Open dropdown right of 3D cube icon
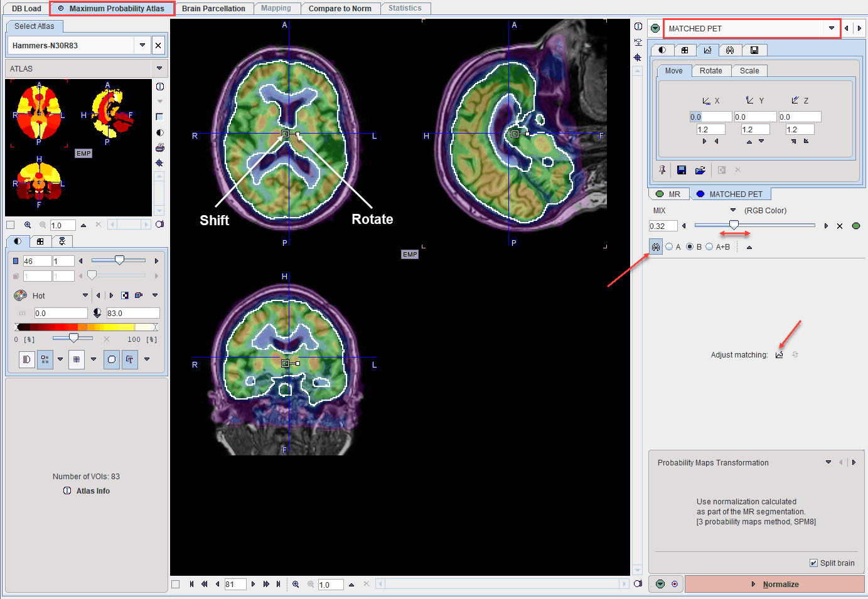This screenshot has height=599, width=868. [x=155, y=295]
